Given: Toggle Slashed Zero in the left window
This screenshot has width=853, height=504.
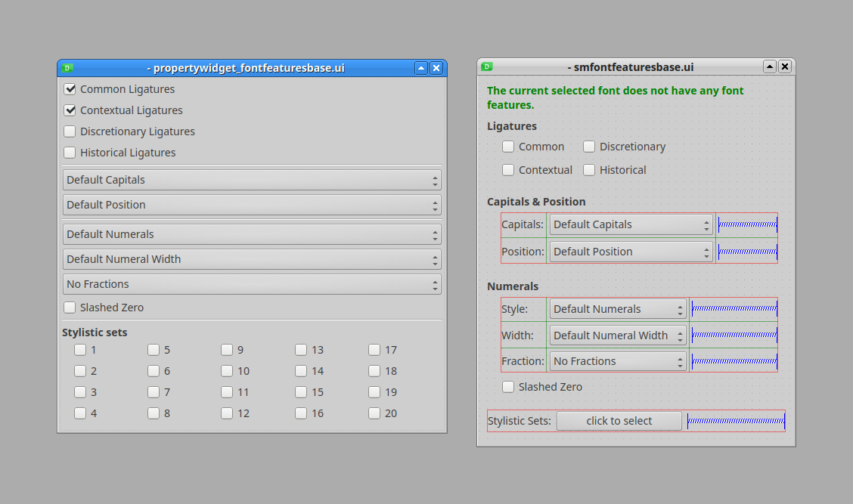Looking at the screenshot, I should coord(70,308).
